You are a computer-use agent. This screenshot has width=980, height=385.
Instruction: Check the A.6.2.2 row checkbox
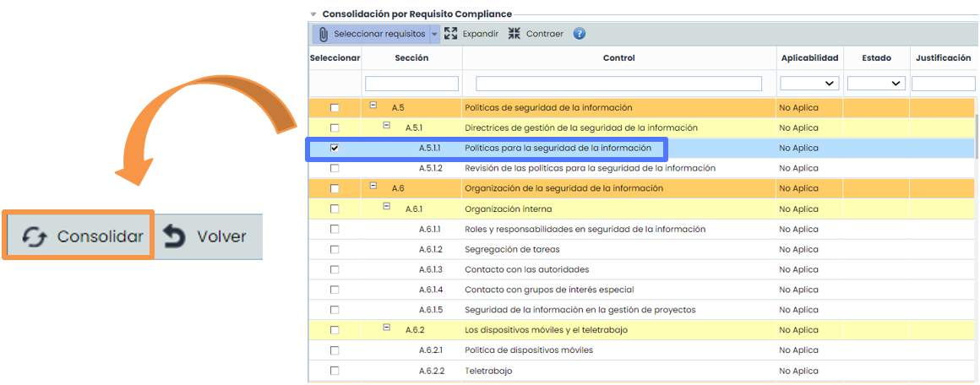pyautogui.click(x=335, y=371)
